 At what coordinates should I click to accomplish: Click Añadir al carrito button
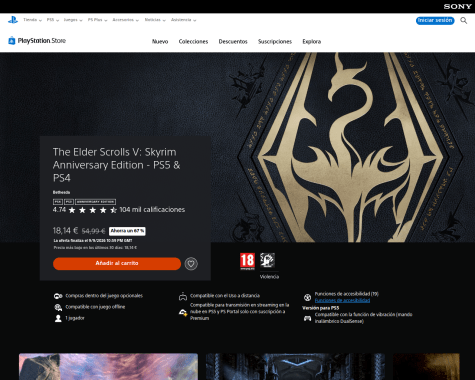point(117,263)
